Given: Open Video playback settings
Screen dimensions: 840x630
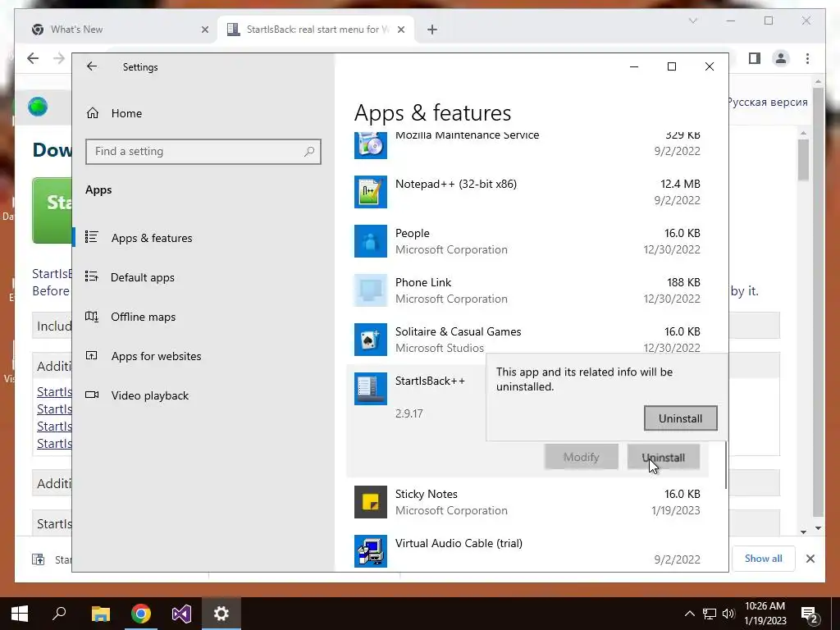Looking at the screenshot, I should pos(150,395).
